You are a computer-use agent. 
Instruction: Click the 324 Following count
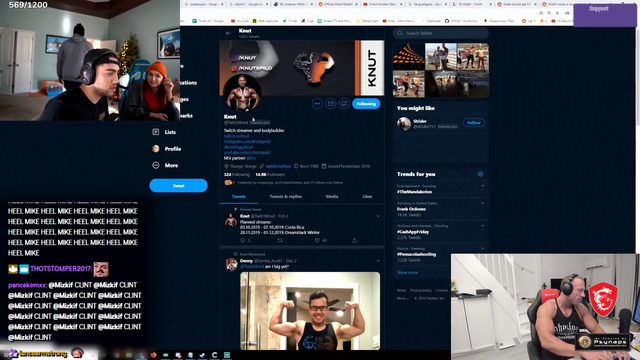(x=237, y=174)
